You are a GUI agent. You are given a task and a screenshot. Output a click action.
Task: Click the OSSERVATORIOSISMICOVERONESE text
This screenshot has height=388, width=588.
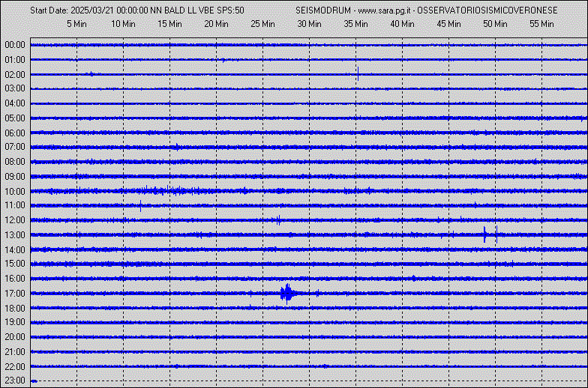point(487,10)
